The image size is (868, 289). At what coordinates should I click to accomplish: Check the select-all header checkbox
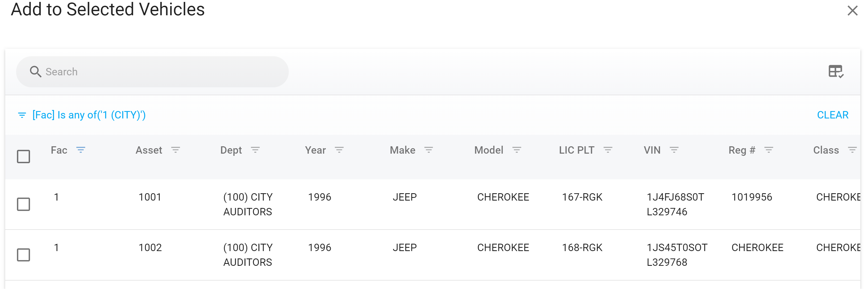[x=23, y=157]
